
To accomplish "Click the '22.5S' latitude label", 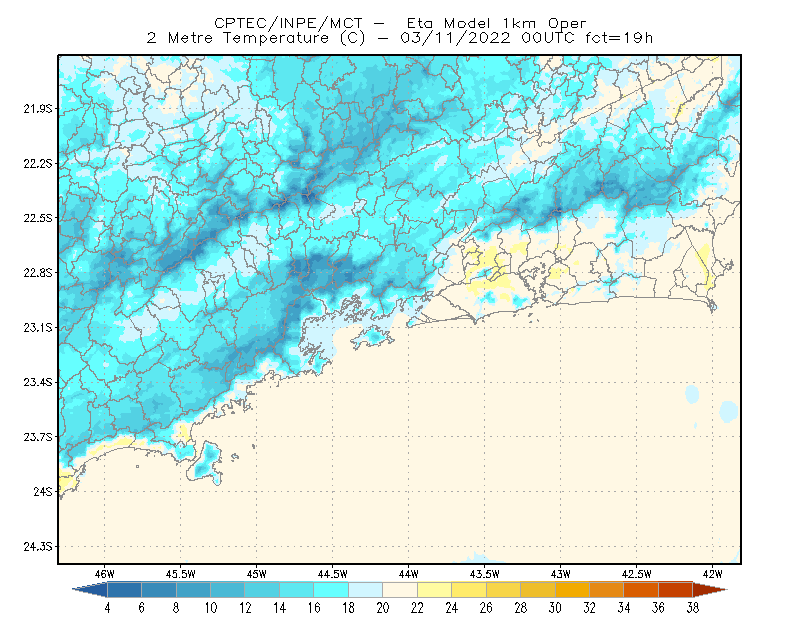I will coord(38,218).
